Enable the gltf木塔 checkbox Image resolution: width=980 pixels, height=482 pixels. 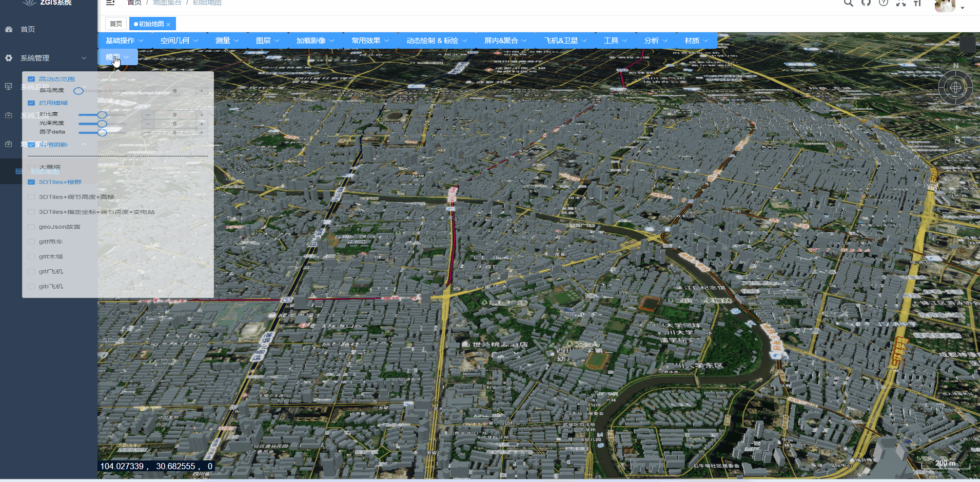point(31,256)
